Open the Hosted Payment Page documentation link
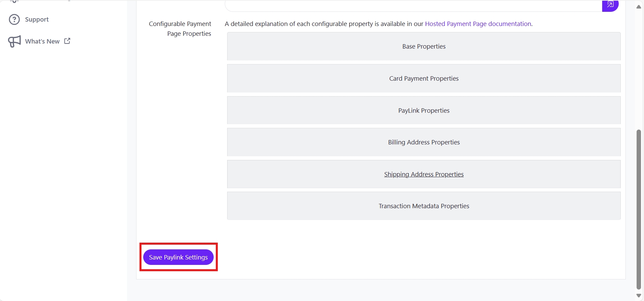644x301 pixels. tap(478, 24)
